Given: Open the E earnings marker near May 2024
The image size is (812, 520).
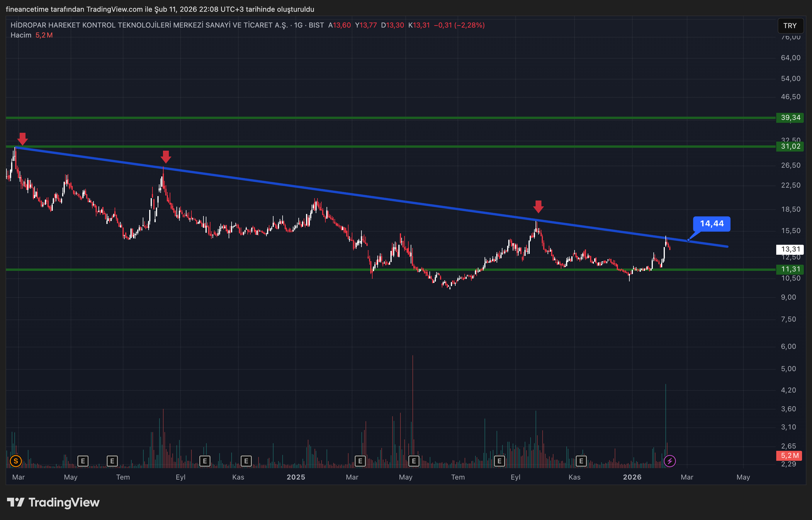Looking at the screenshot, I should coord(82,460).
